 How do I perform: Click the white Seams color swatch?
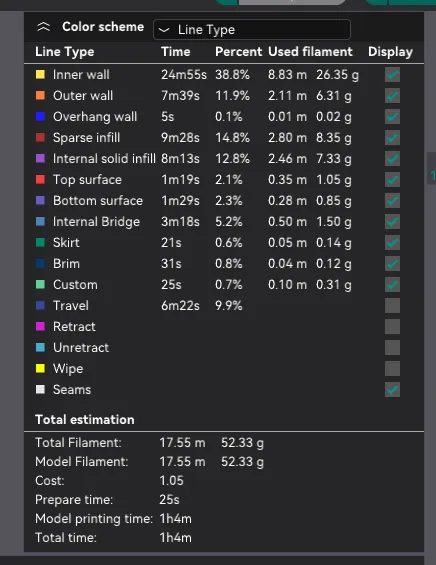click(40, 390)
